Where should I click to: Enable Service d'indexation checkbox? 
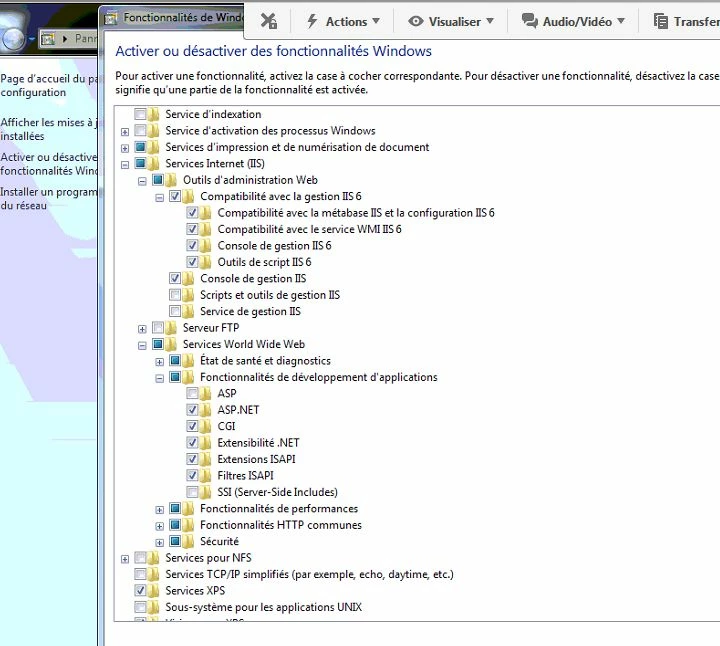[x=140, y=114]
